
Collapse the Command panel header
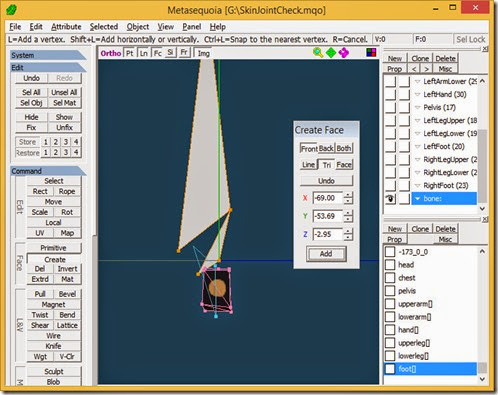(x=48, y=171)
